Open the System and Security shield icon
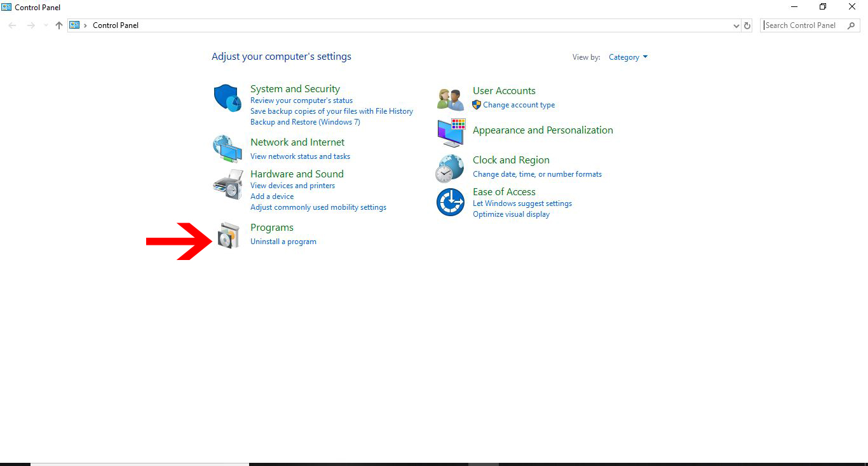Screen dimensions: 868x466 (x=227, y=98)
